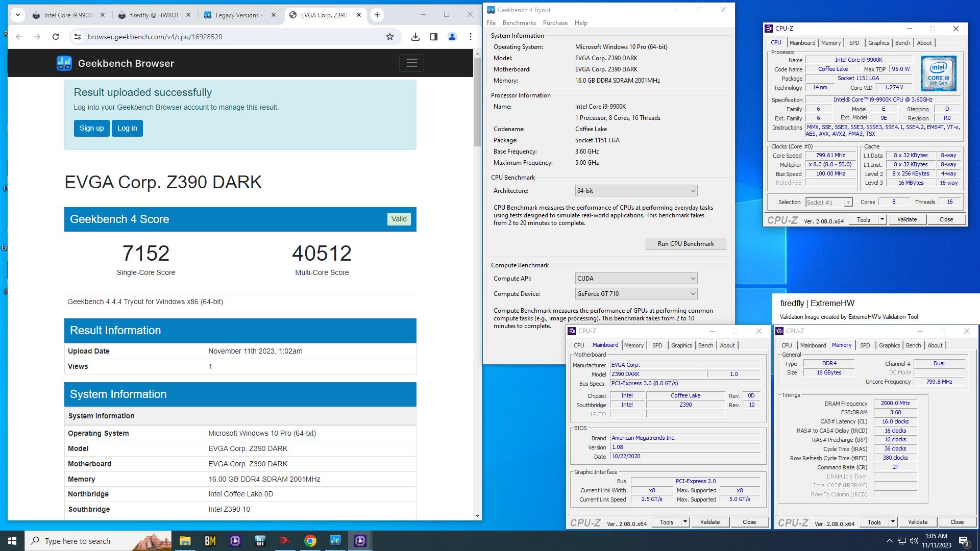This screenshot has width=980, height=551.
Task: Click the Intel Core i9 logo in CPU-Z
Action: [938, 73]
